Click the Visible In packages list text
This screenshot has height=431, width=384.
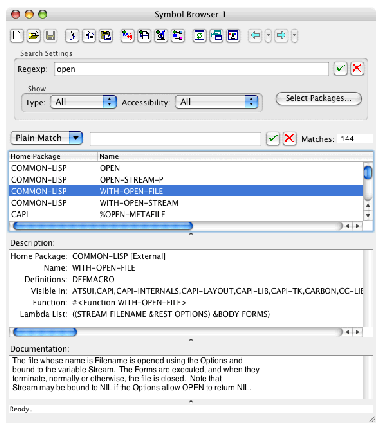pyautogui.click(x=218, y=291)
